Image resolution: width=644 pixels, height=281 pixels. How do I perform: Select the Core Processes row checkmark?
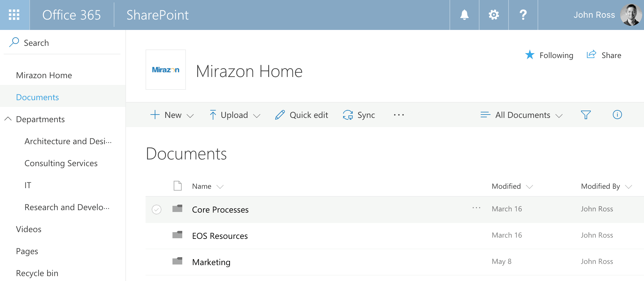coord(157,209)
